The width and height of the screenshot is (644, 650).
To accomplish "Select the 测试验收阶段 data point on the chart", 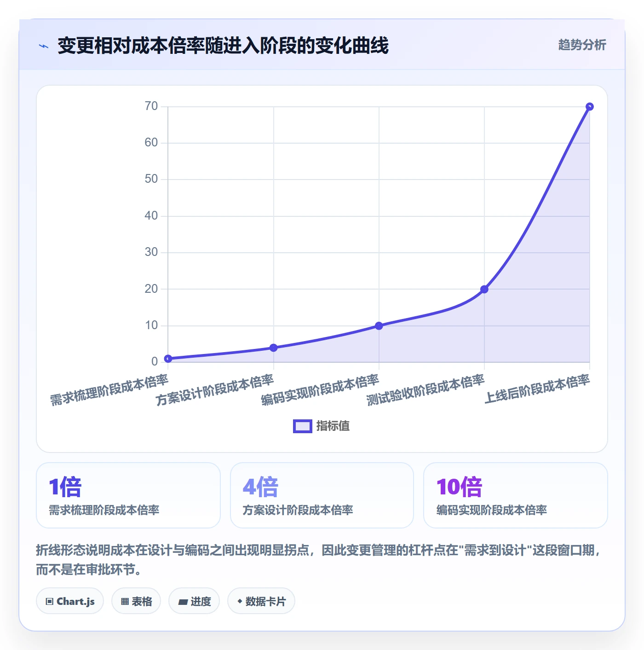I will pyautogui.click(x=484, y=289).
